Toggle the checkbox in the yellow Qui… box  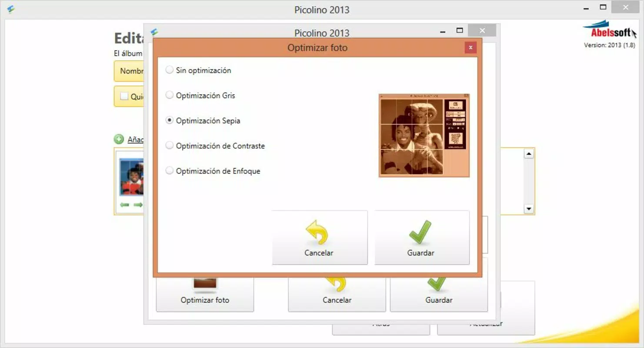point(124,96)
